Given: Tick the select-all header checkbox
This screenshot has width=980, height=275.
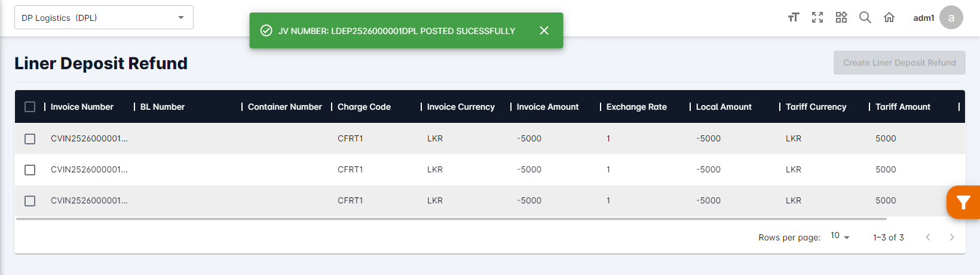Looking at the screenshot, I should pos(30,107).
